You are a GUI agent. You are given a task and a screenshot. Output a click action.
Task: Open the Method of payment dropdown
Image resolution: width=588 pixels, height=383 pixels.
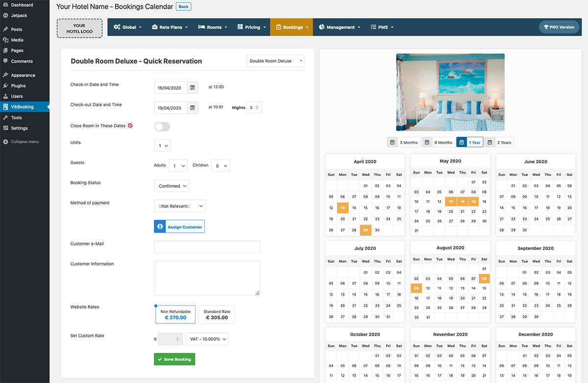click(x=179, y=206)
